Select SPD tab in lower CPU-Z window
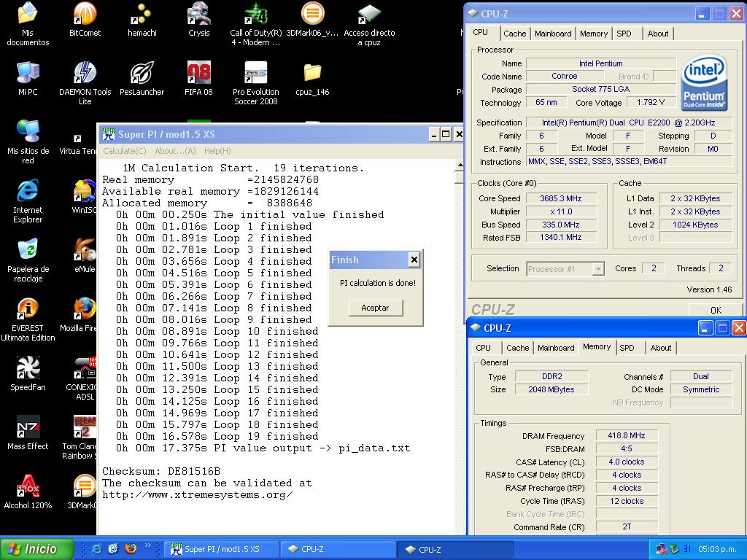747x560 pixels. 627,348
